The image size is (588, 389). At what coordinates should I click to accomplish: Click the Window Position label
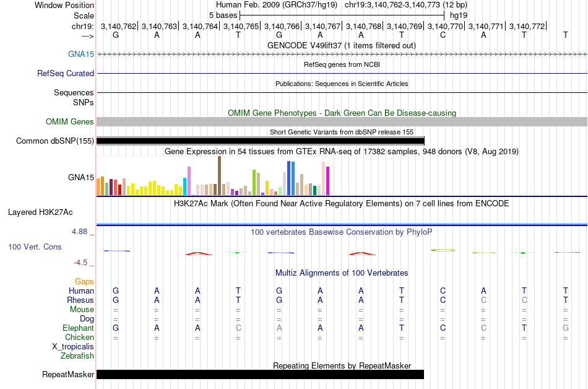pos(64,5)
